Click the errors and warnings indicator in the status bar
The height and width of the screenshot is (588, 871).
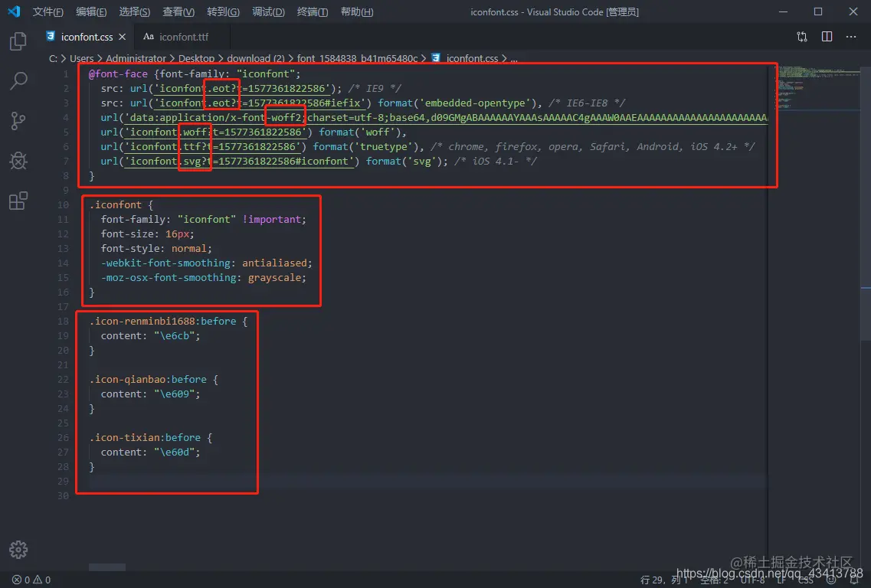31,580
